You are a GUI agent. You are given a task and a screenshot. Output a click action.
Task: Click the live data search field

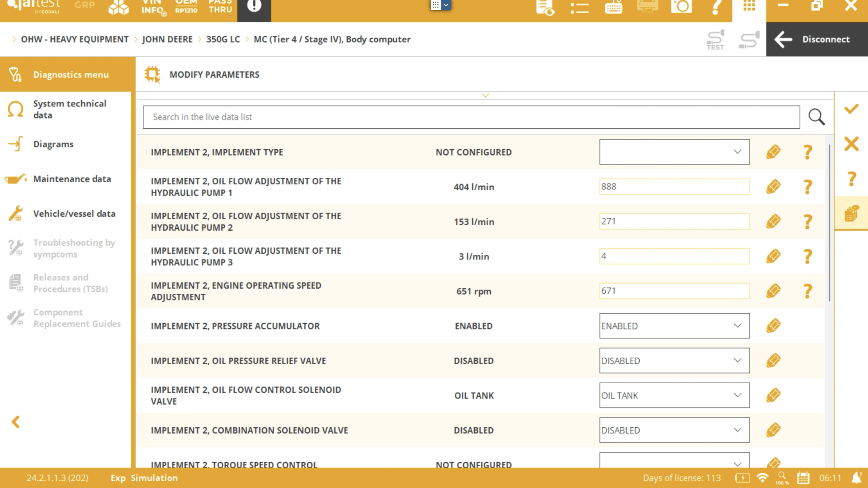[471, 117]
